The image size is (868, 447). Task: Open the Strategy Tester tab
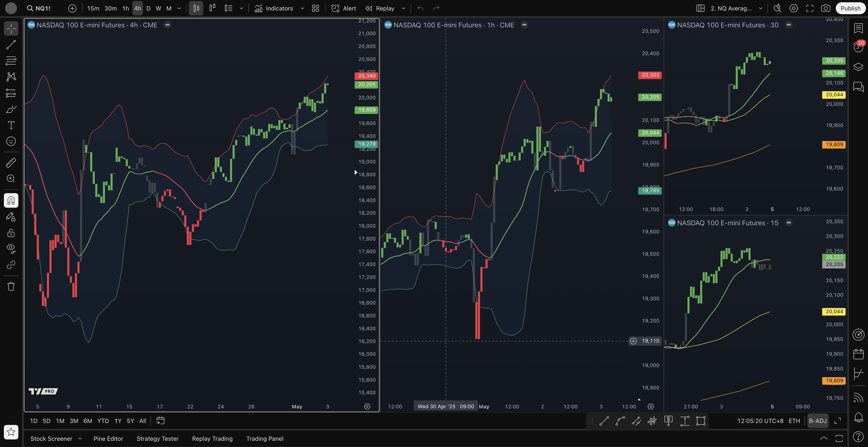157,439
